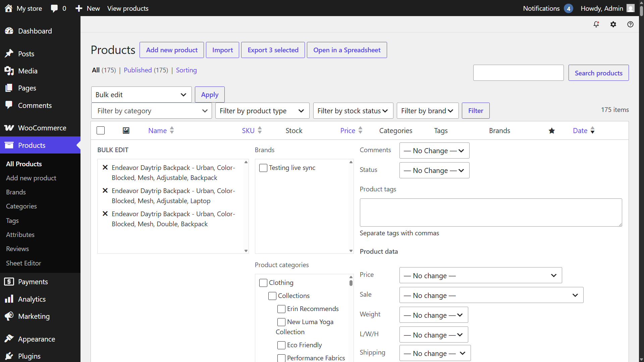The height and width of the screenshot is (362, 644).
Task: Click the Add new product button
Action: 172,50
